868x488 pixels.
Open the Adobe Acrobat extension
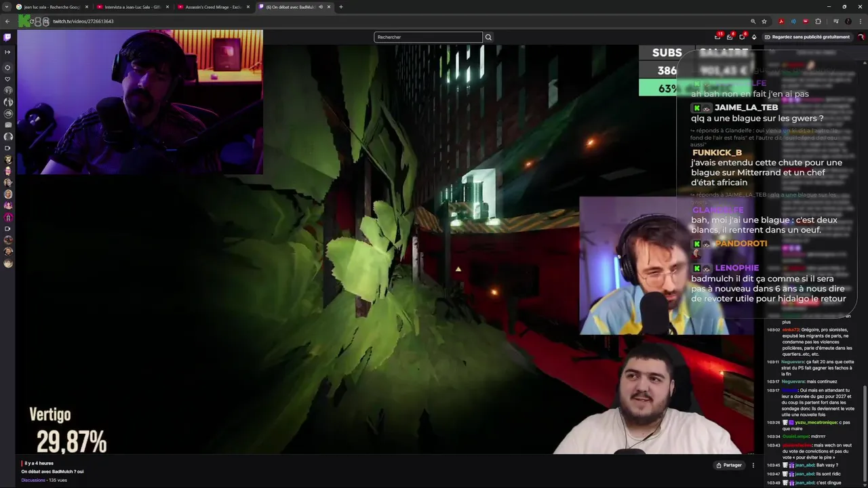781,21
